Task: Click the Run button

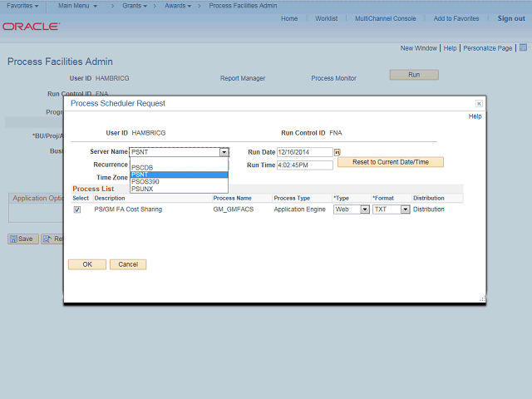Action: [414, 75]
